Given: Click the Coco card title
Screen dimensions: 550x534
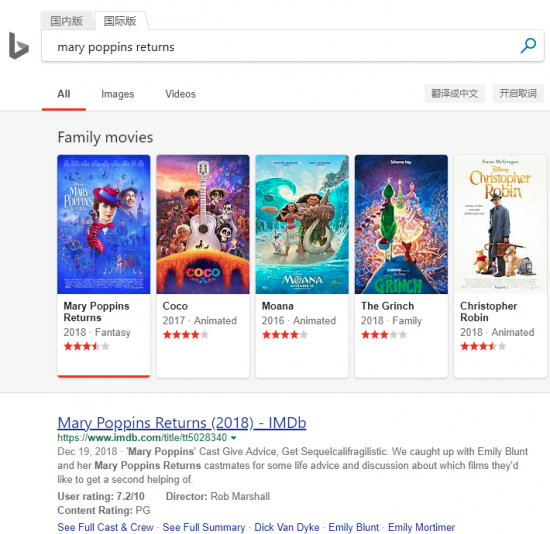Looking at the screenshot, I should [x=175, y=306].
